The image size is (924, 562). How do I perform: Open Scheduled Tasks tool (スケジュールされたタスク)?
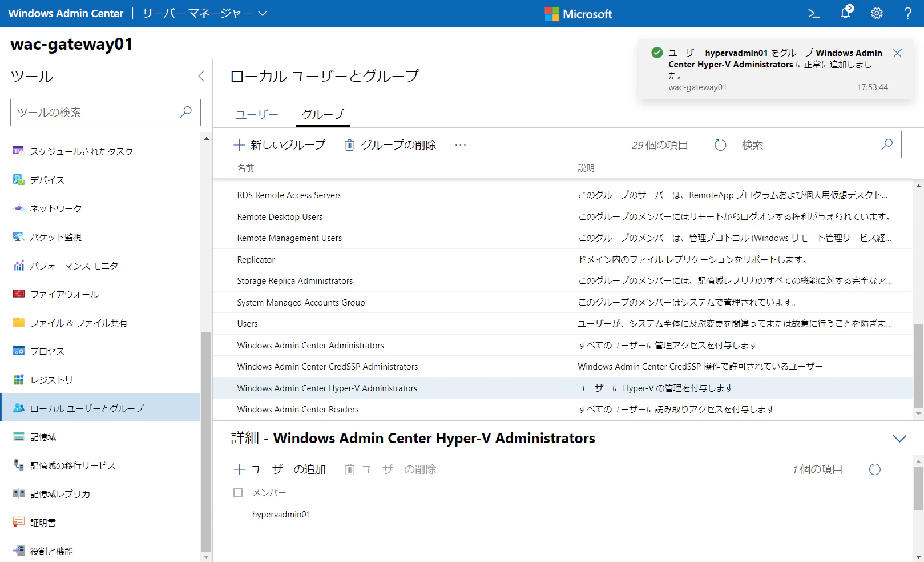click(101, 151)
